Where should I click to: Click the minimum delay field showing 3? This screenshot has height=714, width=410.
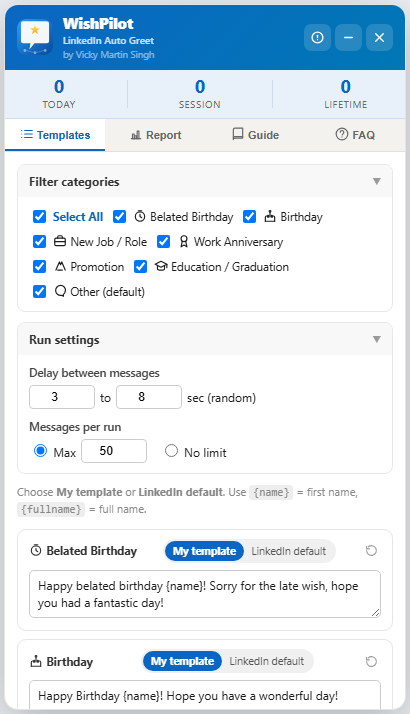(x=62, y=397)
